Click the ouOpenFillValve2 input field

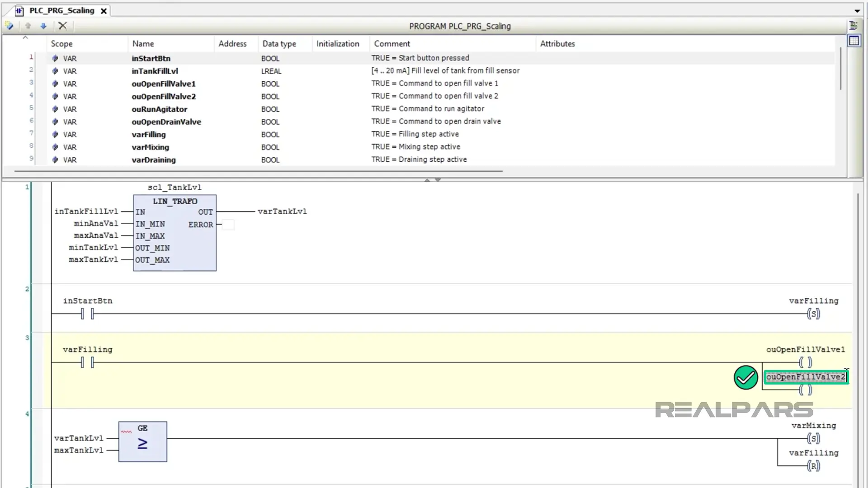(x=805, y=377)
